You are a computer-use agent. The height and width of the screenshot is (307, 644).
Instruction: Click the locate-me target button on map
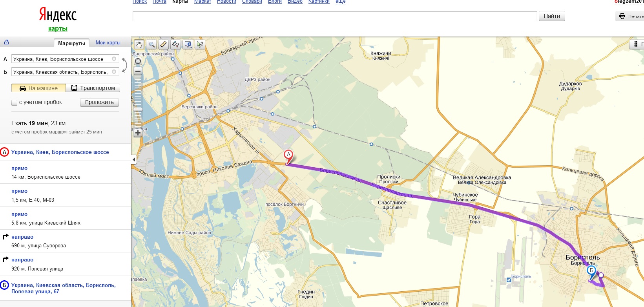138,61
